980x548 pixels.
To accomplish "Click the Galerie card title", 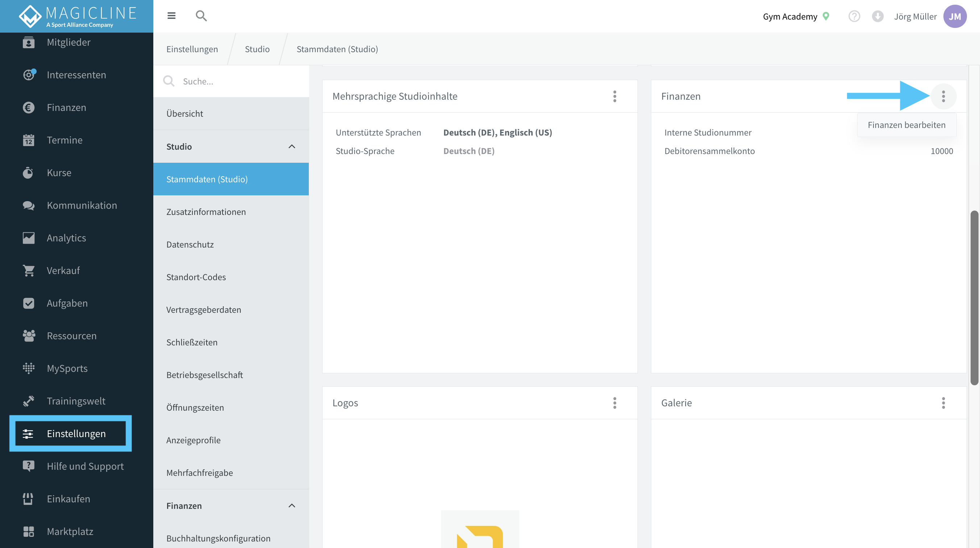I will 676,403.
